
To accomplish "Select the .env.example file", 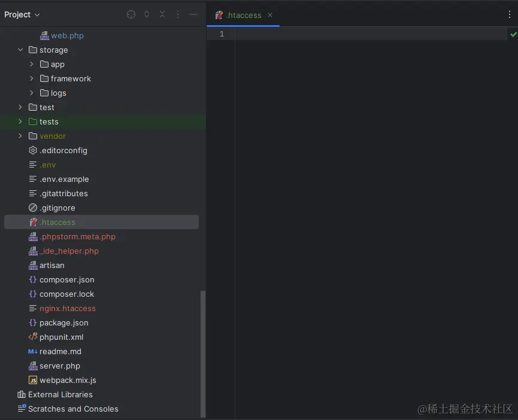I will [64, 179].
